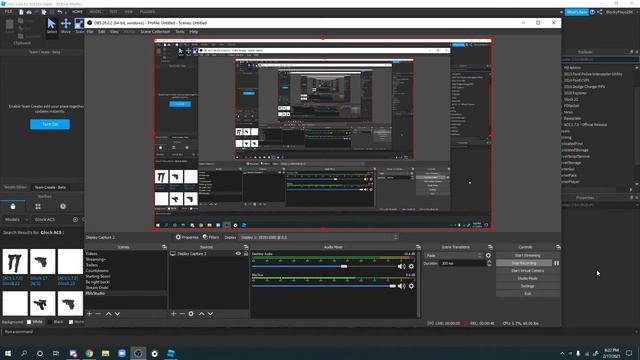Click the Mic/Aux volume slider
The width and height of the screenshot is (640, 360).
coord(324,286)
